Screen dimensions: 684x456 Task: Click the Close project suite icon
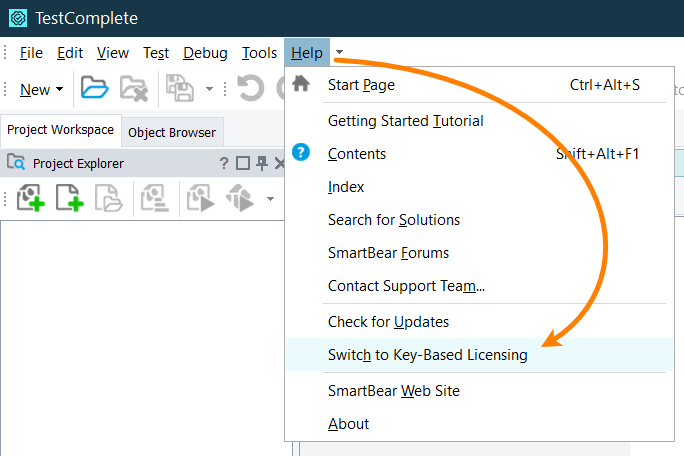coord(134,89)
